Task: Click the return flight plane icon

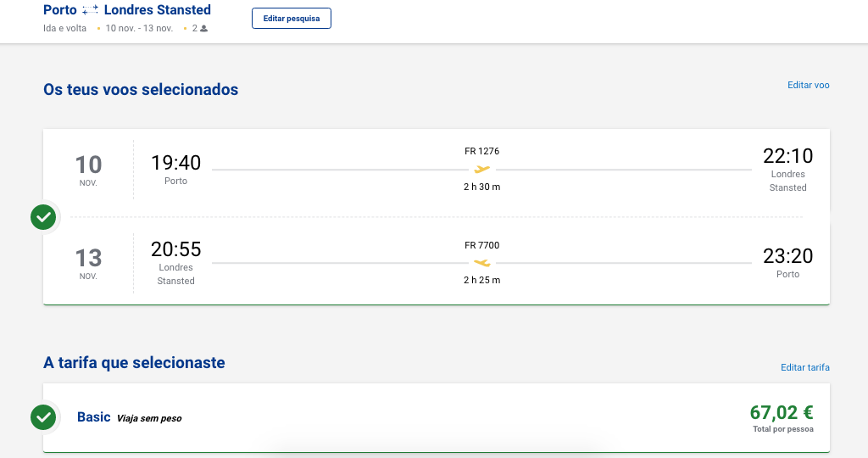Action: pos(482,263)
